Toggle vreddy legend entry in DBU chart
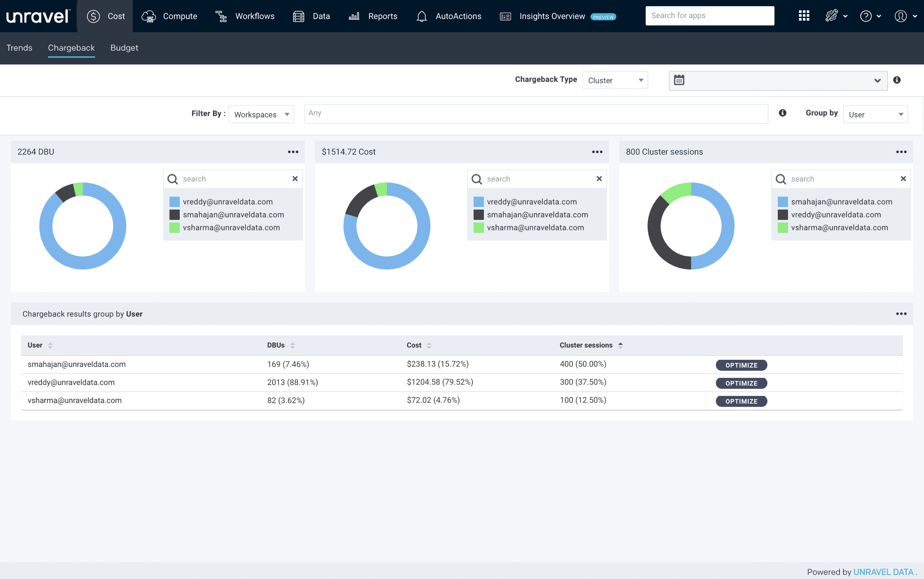This screenshot has height=579, width=924. [x=228, y=202]
